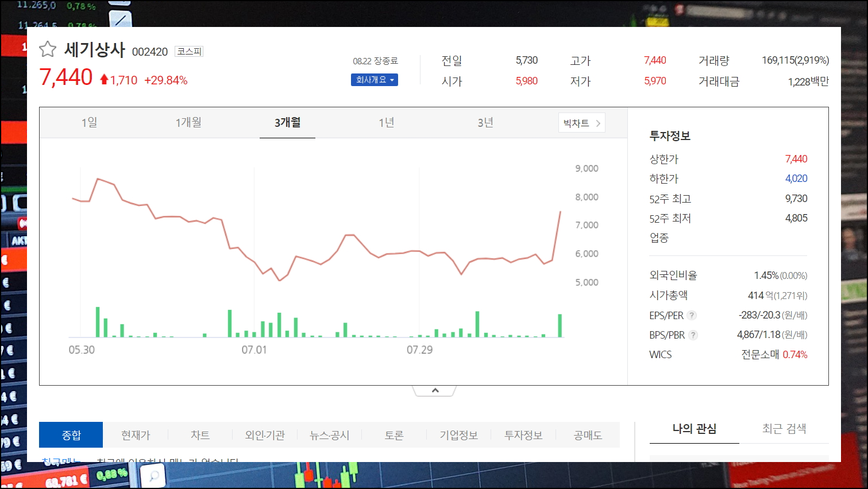Click the 상한가 value 7,440
Screen dimensions: 868x489
(x=796, y=159)
